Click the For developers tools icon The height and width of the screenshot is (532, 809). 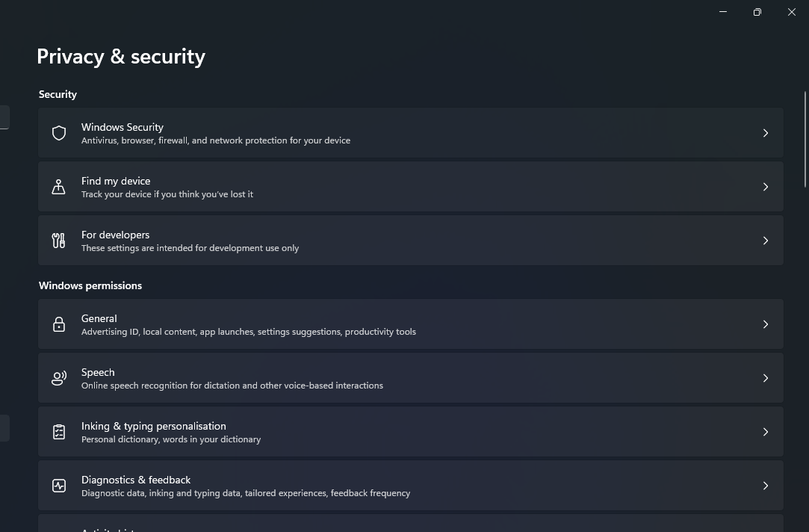59,241
